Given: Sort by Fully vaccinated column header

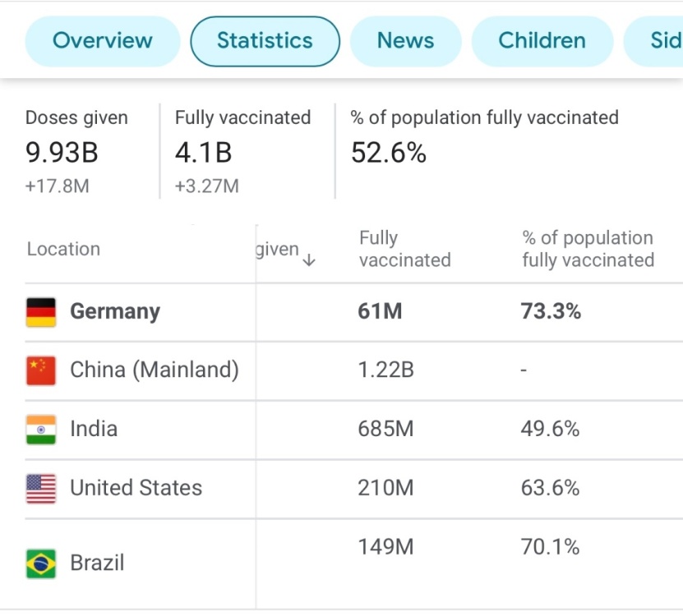Looking at the screenshot, I should point(404,249).
